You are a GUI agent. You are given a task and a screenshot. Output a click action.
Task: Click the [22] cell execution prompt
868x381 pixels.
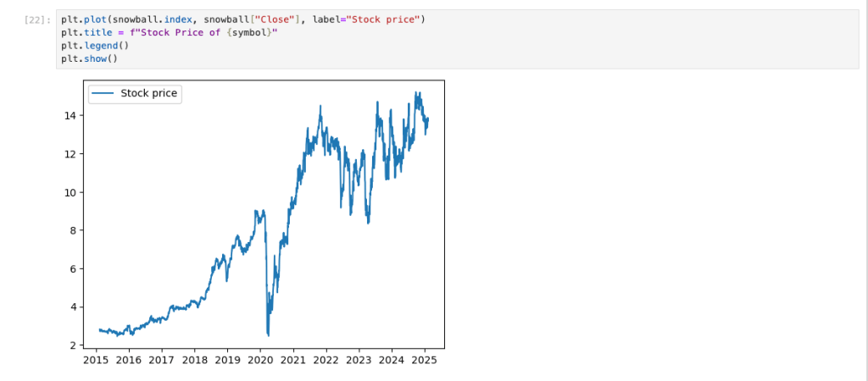pyautogui.click(x=39, y=19)
